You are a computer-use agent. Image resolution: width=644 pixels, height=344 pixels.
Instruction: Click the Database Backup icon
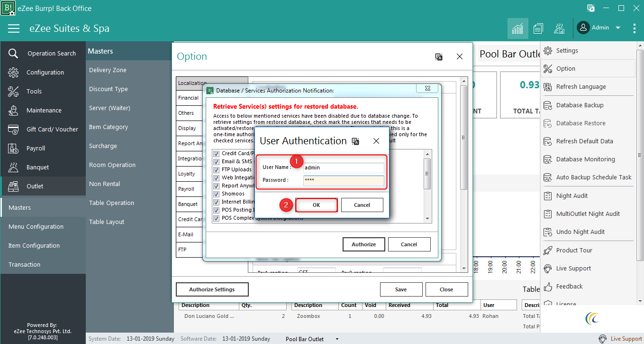point(548,105)
